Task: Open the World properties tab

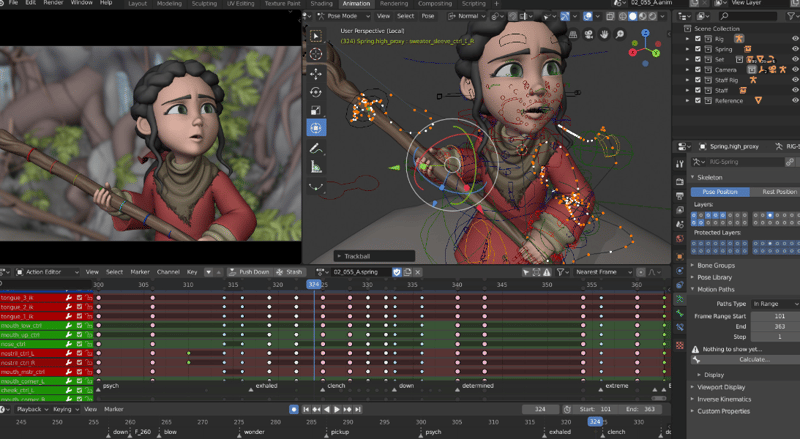Action: [680, 238]
